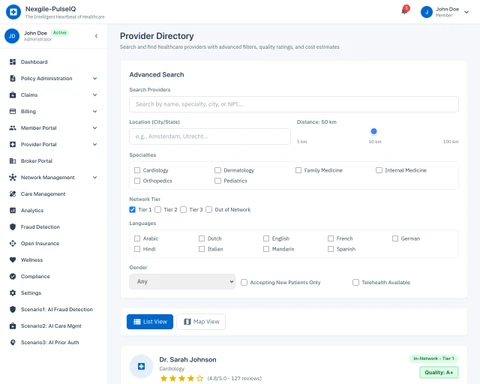Screen dimensions: 480x384
Task: Open the John Doe account dropdown arrow
Action: click(467, 12)
